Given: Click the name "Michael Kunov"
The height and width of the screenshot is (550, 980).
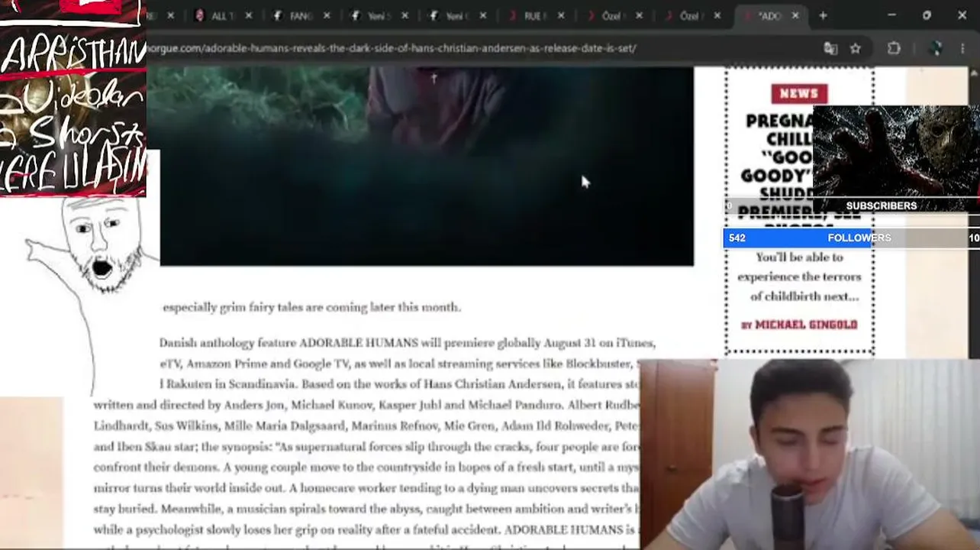Looking at the screenshot, I should [x=332, y=405].
